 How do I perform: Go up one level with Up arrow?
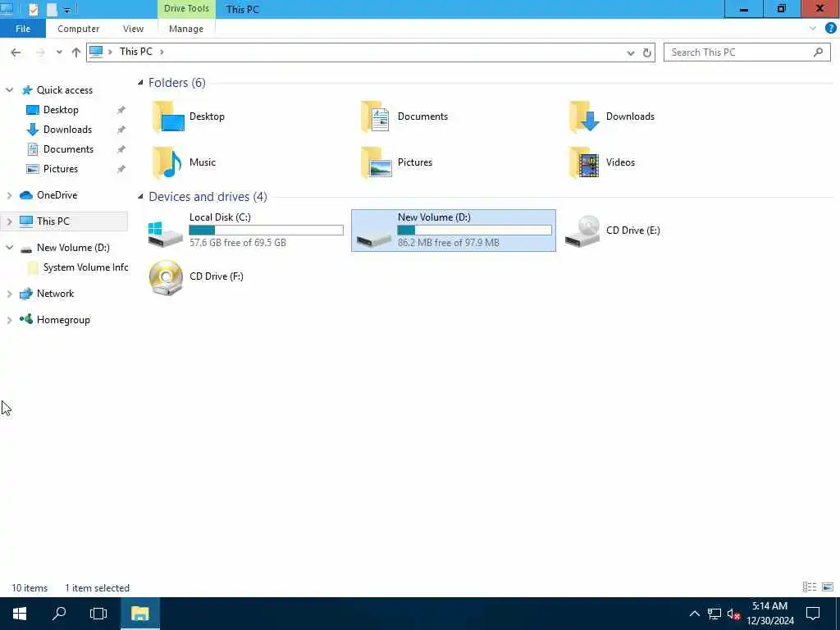pos(76,52)
